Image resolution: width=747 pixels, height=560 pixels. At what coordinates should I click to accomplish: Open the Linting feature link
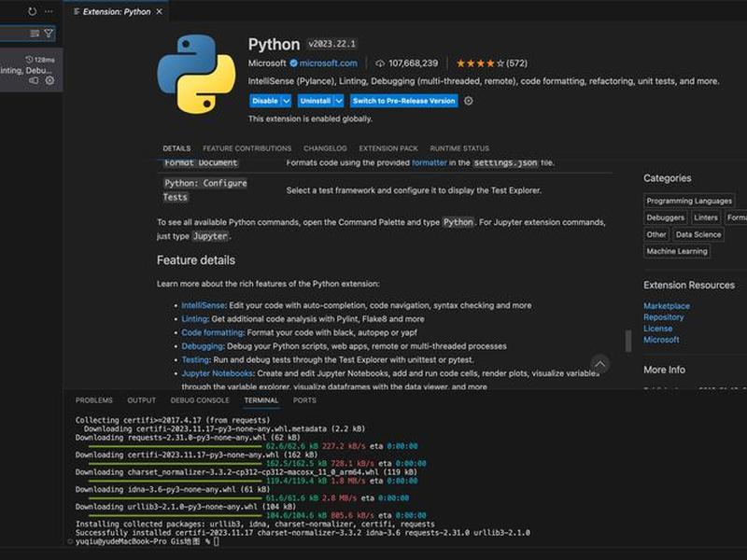point(194,319)
